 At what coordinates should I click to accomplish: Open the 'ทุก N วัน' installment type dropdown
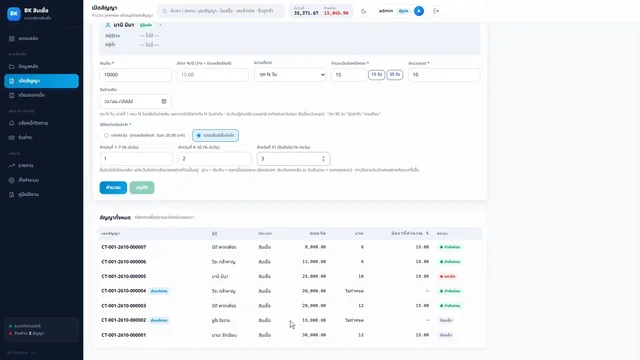click(290, 75)
